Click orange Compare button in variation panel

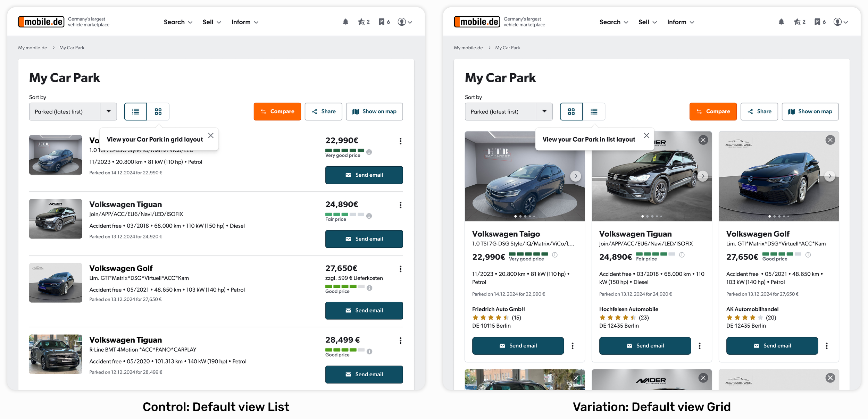[x=713, y=111]
